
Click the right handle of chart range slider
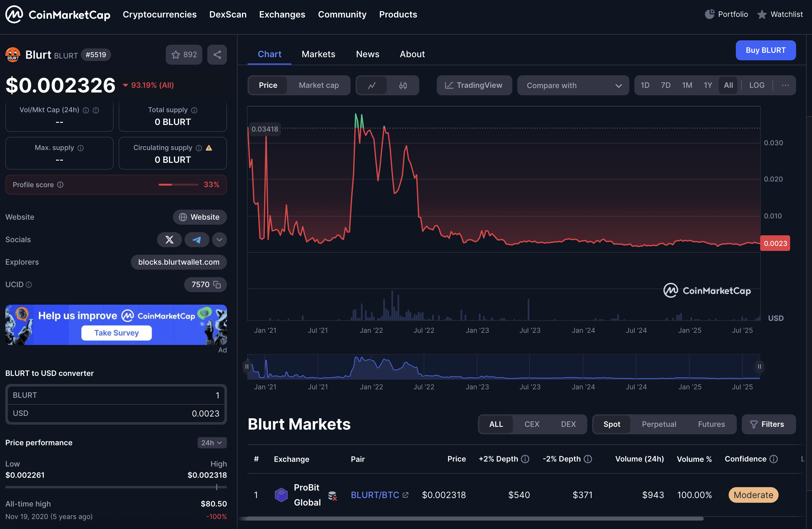(760, 367)
